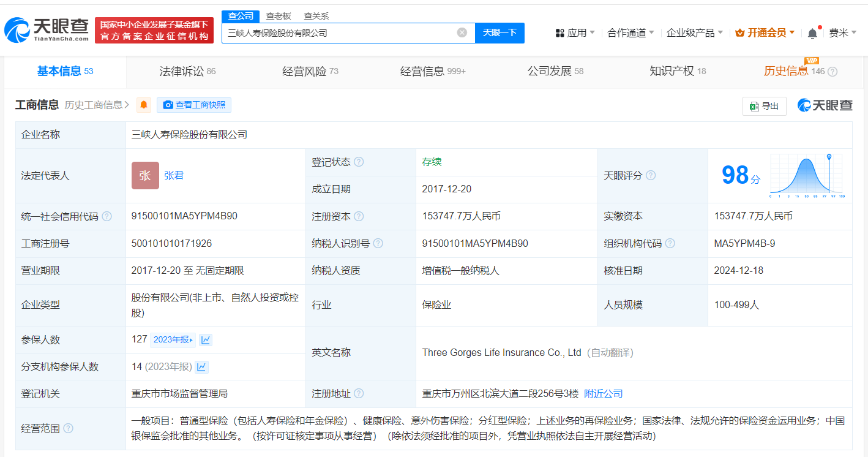Open the 合作通道 dropdown
The width and height of the screenshot is (868, 457).
[630, 33]
